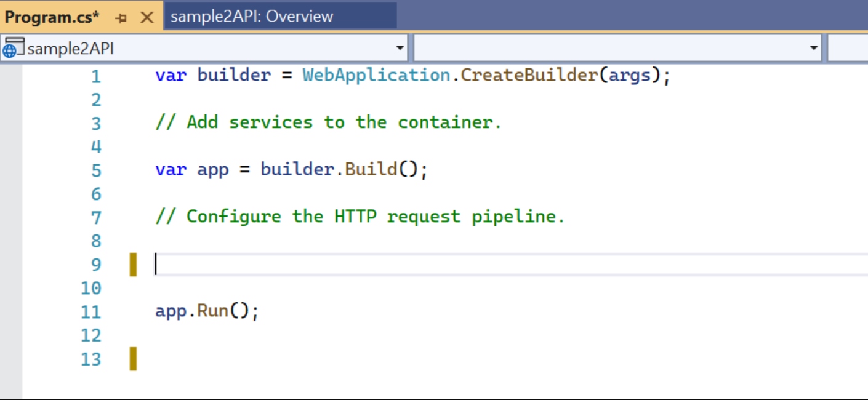Open the empty middle navigation dropdown arrow
This screenshot has width=868, height=400.
(814, 48)
